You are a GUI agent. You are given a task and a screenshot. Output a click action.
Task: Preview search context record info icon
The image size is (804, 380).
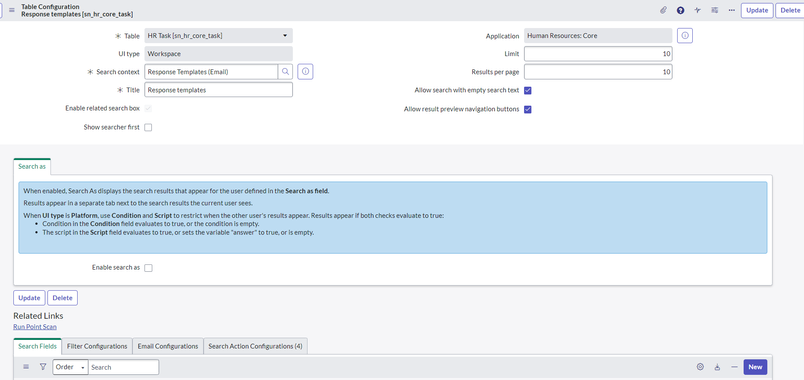306,72
